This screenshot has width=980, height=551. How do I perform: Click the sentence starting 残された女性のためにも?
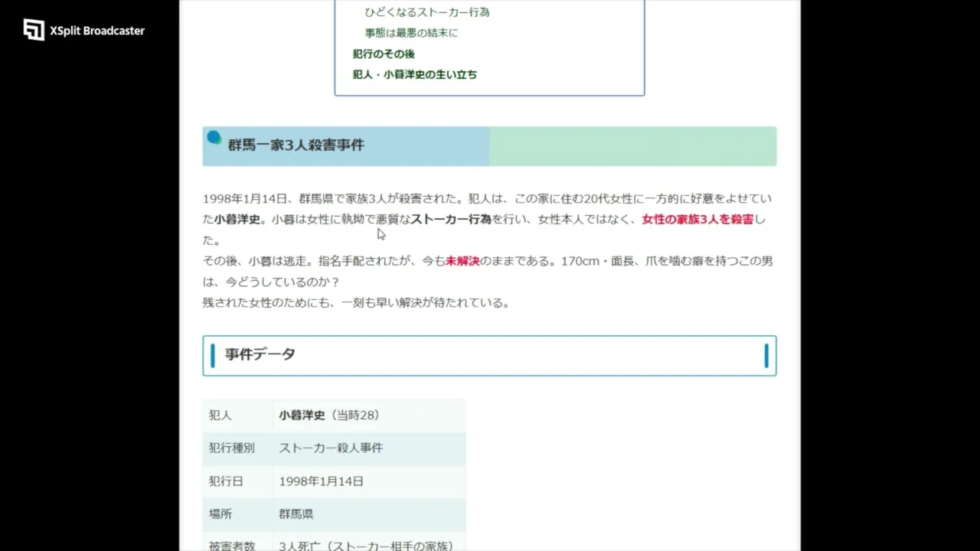(x=356, y=302)
